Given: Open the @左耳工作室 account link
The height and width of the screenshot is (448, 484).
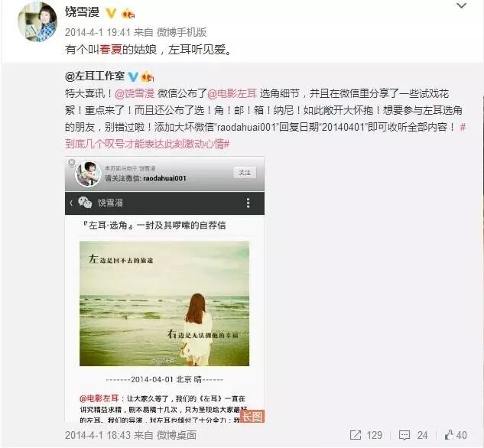Looking at the screenshot, I should point(95,76).
